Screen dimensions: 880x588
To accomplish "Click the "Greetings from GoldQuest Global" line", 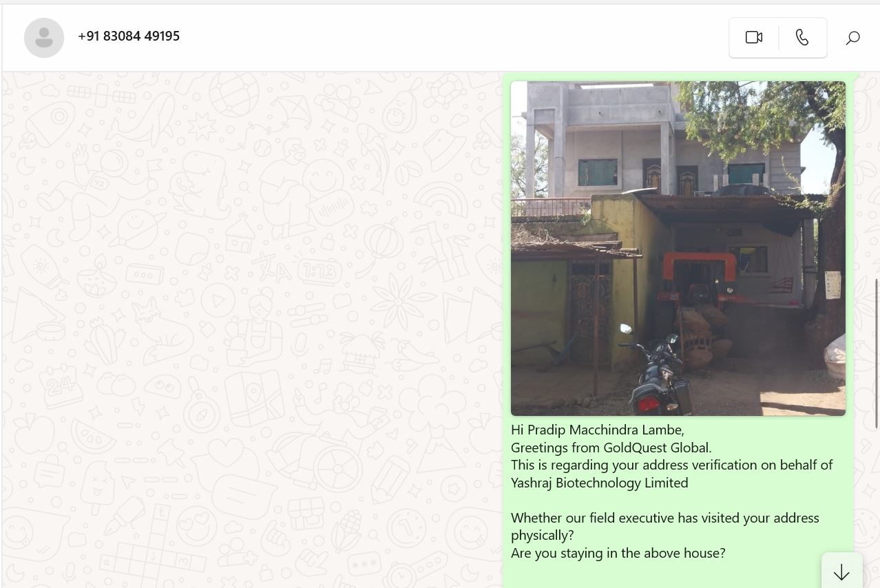I will pyautogui.click(x=611, y=448).
